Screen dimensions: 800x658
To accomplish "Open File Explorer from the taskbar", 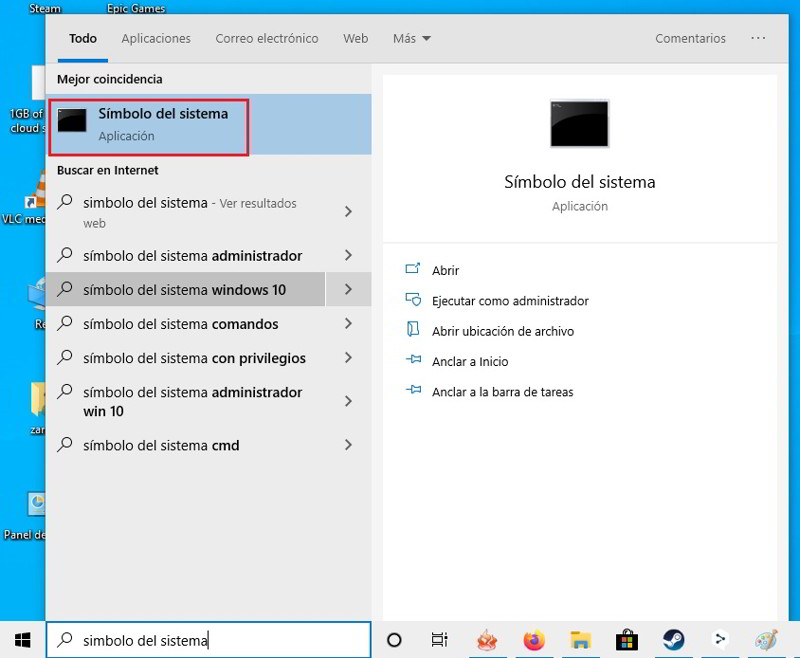I will [x=580, y=640].
